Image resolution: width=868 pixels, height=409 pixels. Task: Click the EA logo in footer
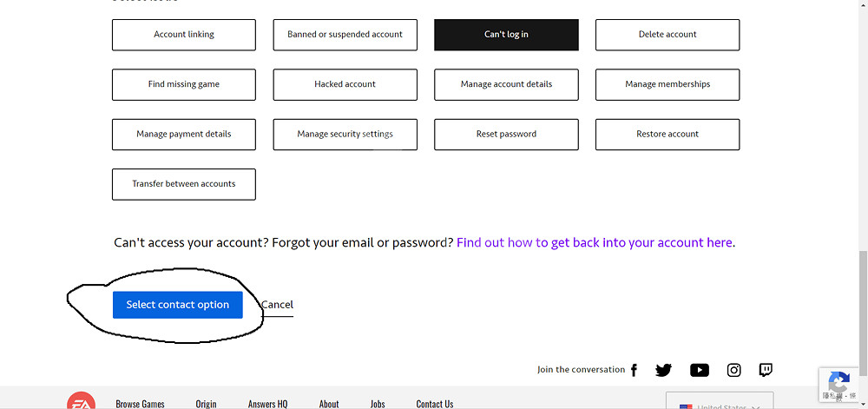tap(82, 402)
